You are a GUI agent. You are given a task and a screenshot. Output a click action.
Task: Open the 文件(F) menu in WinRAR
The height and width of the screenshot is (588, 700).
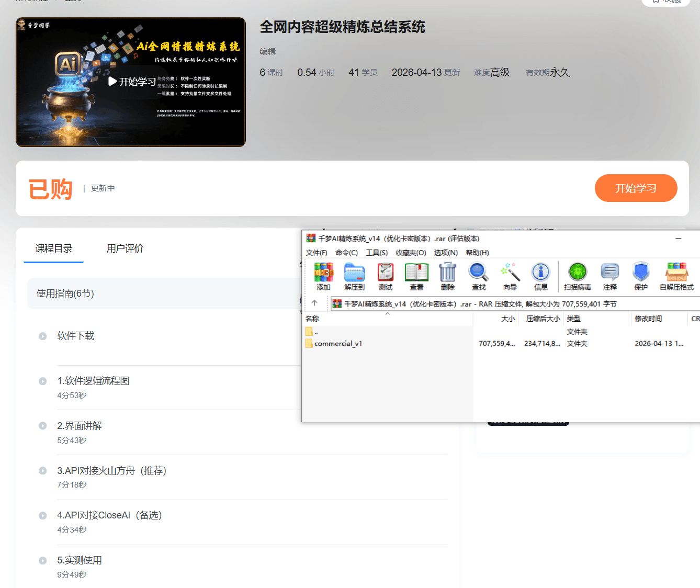click(317, 253)
